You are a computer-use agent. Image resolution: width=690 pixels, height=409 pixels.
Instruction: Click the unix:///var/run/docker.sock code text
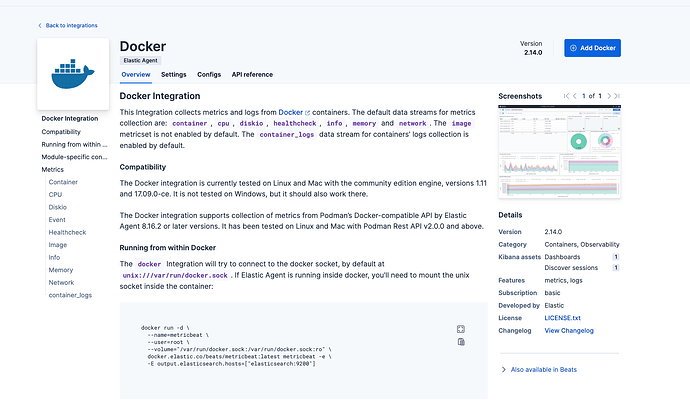coord(175,275)
